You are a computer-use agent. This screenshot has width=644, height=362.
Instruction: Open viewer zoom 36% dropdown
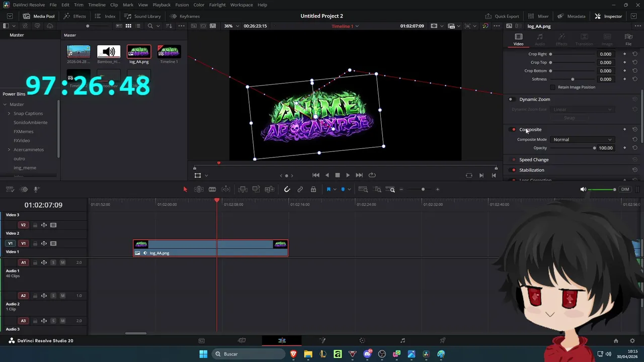(232, 26)
